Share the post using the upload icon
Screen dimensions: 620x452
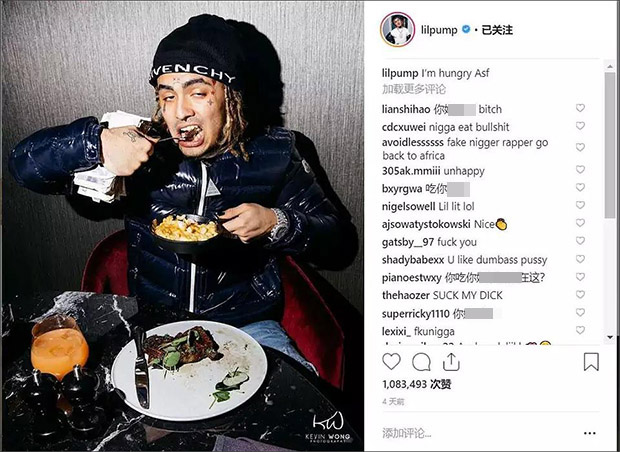click(x=451, y=361)
